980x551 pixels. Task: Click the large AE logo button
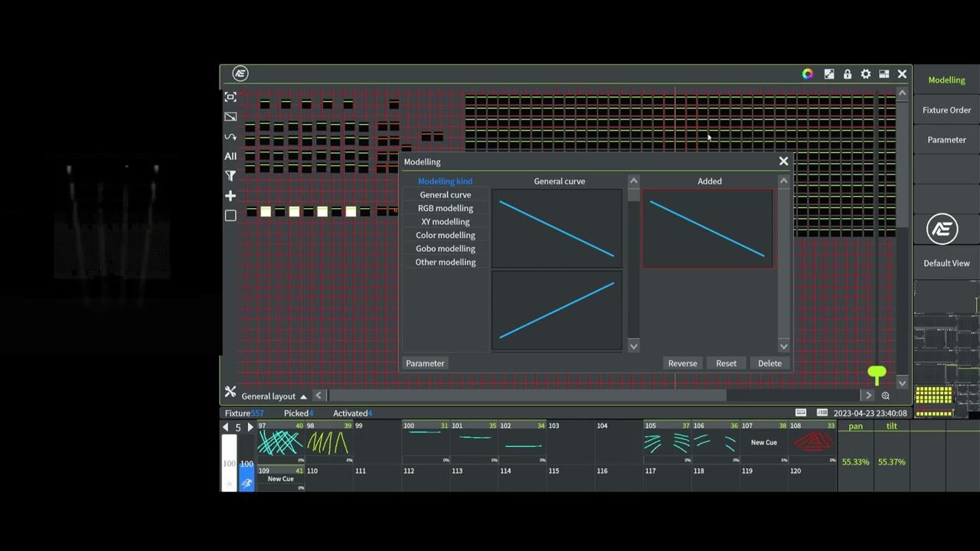(942, 230)
